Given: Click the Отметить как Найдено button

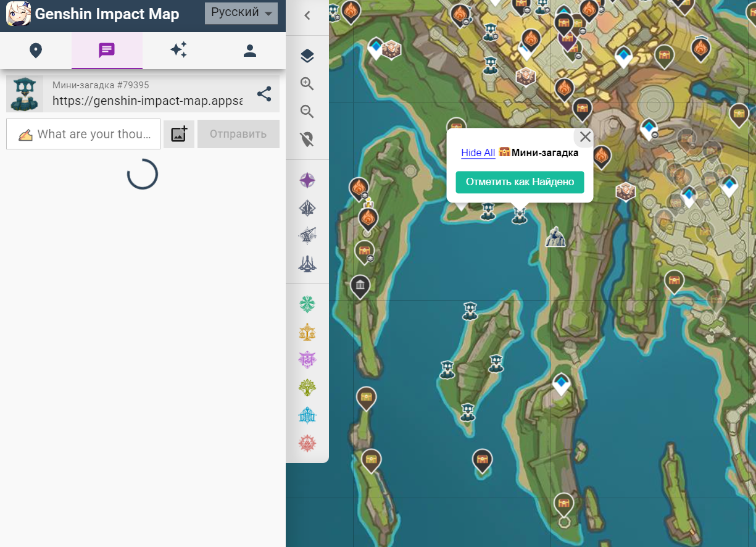Looking at the screenshot, I should (x=520, y=182).
